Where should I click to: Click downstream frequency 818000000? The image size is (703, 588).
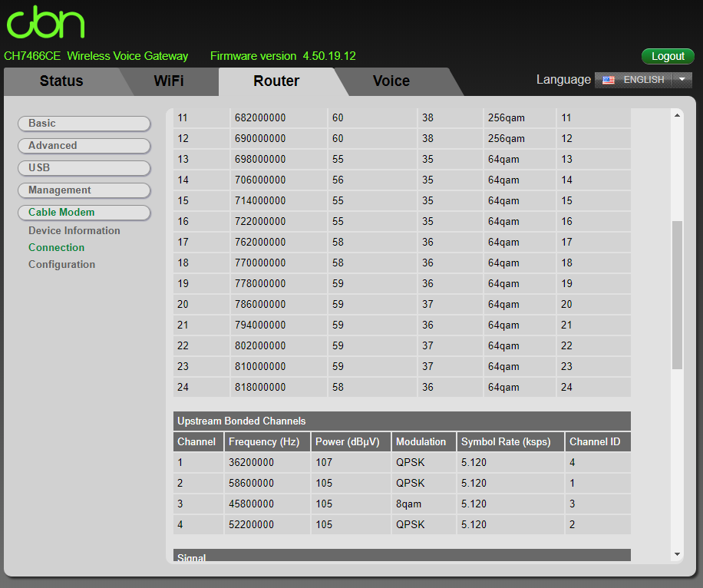(x=260, y=387)
